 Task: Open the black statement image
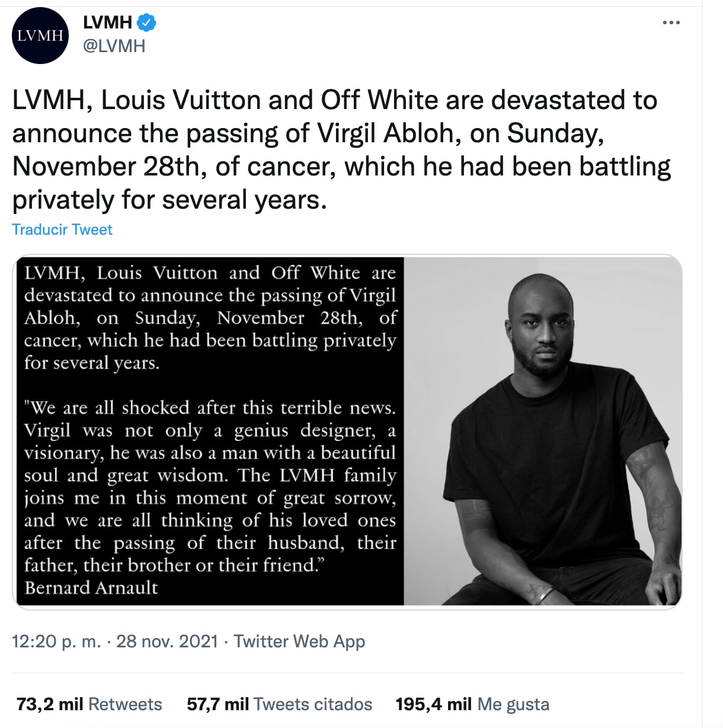(x=210, y=431)
